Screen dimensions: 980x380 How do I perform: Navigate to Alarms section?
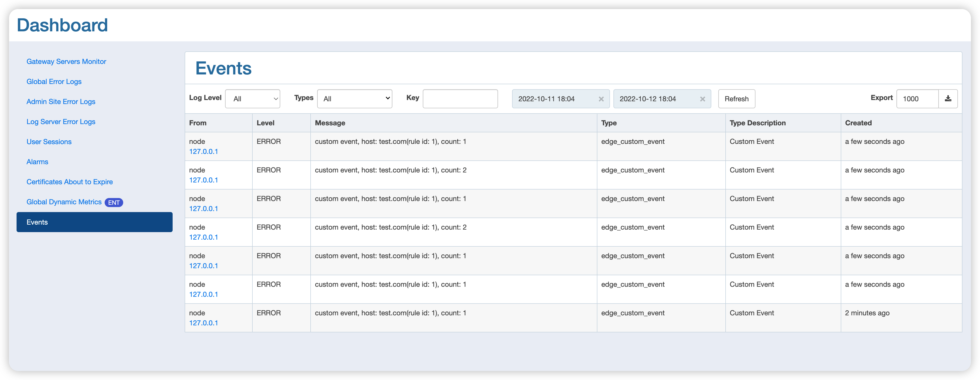click(x=37, y=162)
